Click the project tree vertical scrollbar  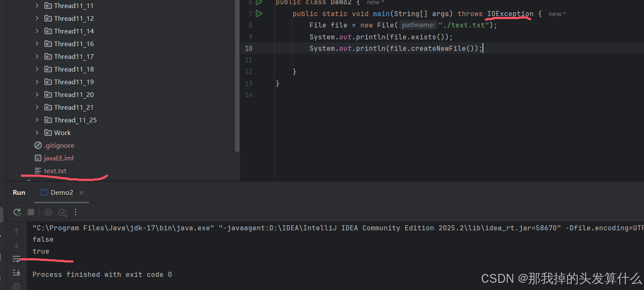coord(237,76)
